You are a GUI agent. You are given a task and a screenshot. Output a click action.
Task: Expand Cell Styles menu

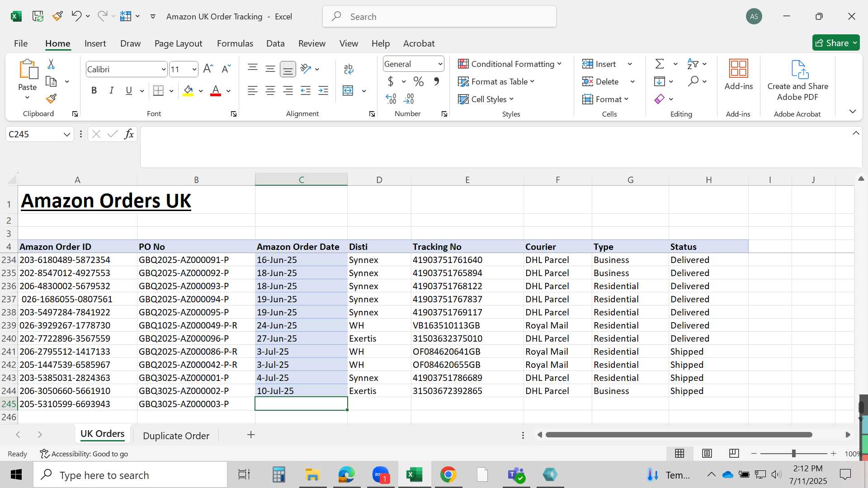[486, 99]
